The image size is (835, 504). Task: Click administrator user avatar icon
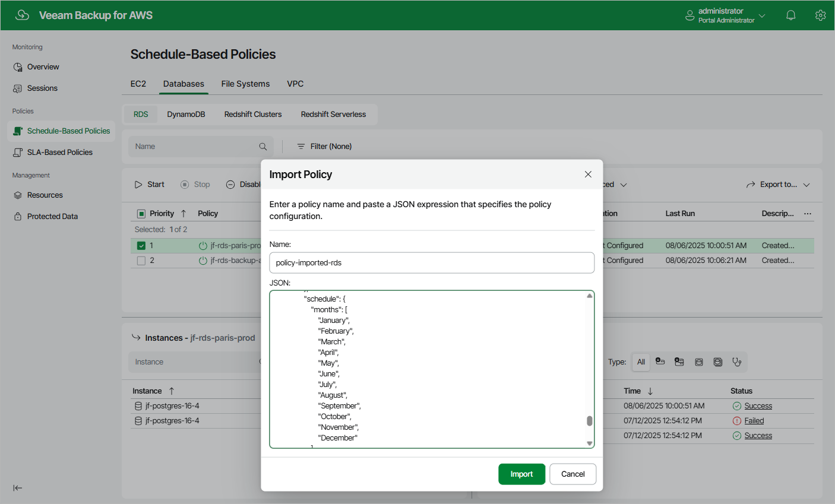[689, 15]
